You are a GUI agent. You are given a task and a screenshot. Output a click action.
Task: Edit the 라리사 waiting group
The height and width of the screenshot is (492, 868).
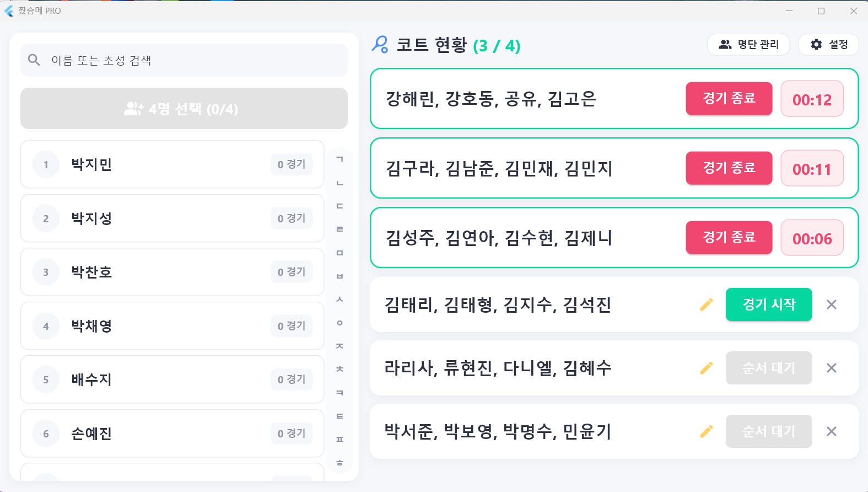tap(706, 368)
